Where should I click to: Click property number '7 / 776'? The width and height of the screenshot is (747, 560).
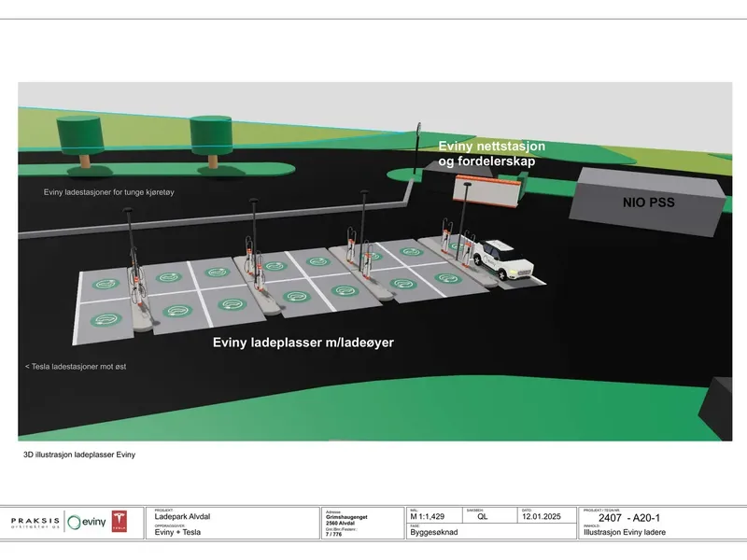pyautogui.click(x=334, y=534)
